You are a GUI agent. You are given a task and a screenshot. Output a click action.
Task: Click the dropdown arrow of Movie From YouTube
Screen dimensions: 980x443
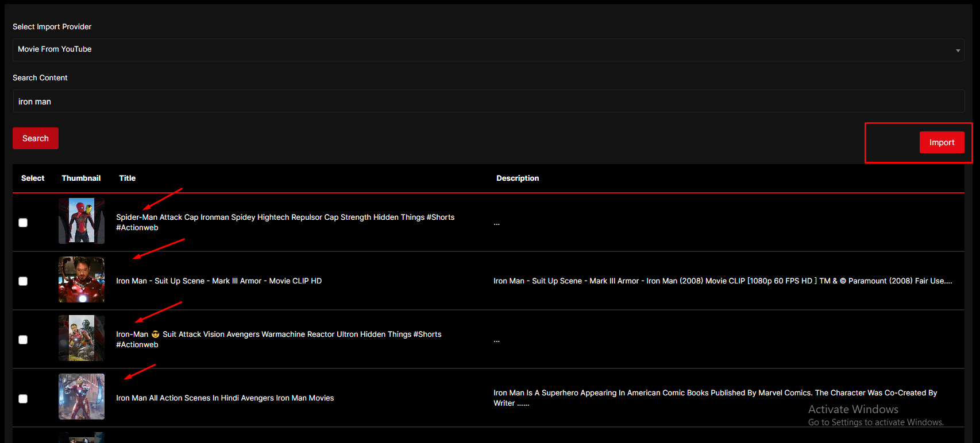(x=958, y=50)
